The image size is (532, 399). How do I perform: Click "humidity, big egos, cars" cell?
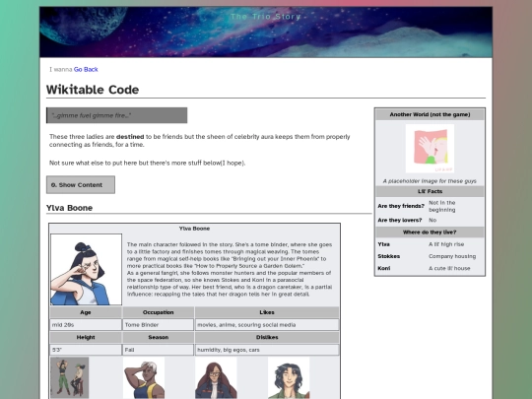point(267,350)
